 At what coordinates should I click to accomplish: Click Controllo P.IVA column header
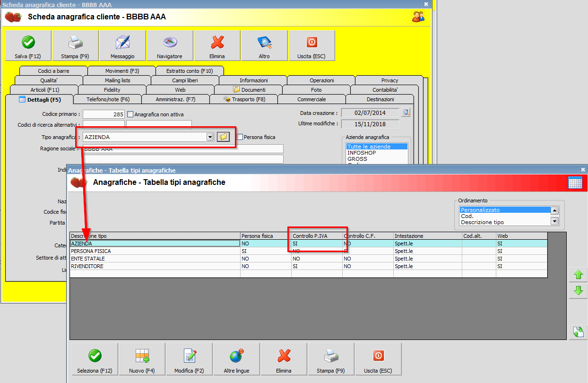pyautogui.click(x=317, y=235)
